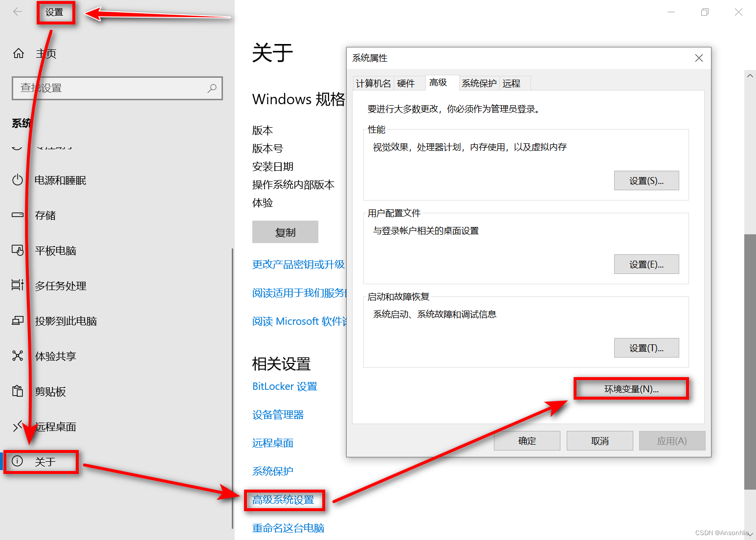The width and height of the screenshot is (756, 540).
Task: Click the page scrollbar down arrow
Action: 750,535
